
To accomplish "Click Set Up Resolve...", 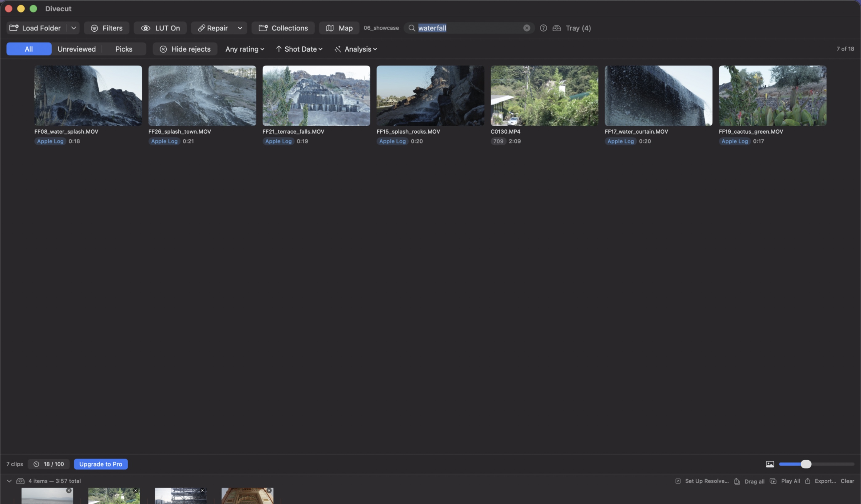I will tap(702, 481).
